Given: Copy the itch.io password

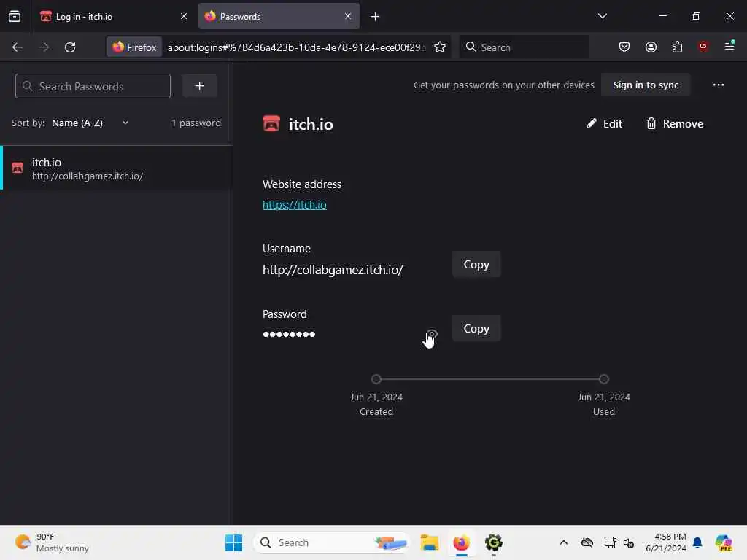Looking at the screenshot, I should [476, 329].
